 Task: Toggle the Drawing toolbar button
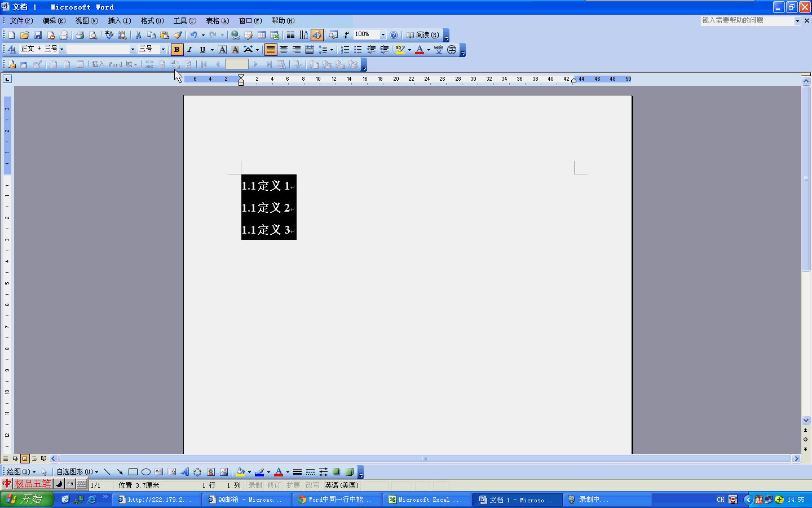click(317, 35)
